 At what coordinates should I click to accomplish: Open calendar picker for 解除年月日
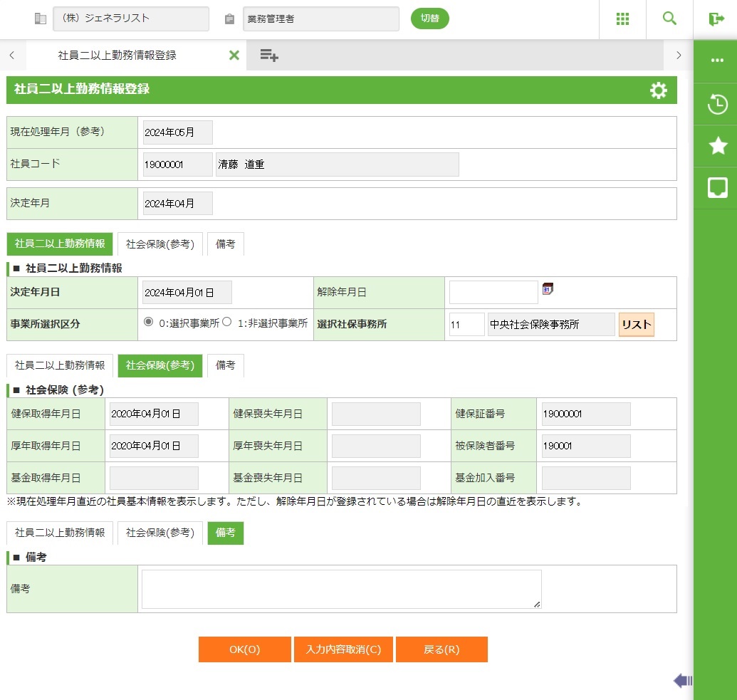click(x=548, y=289)
